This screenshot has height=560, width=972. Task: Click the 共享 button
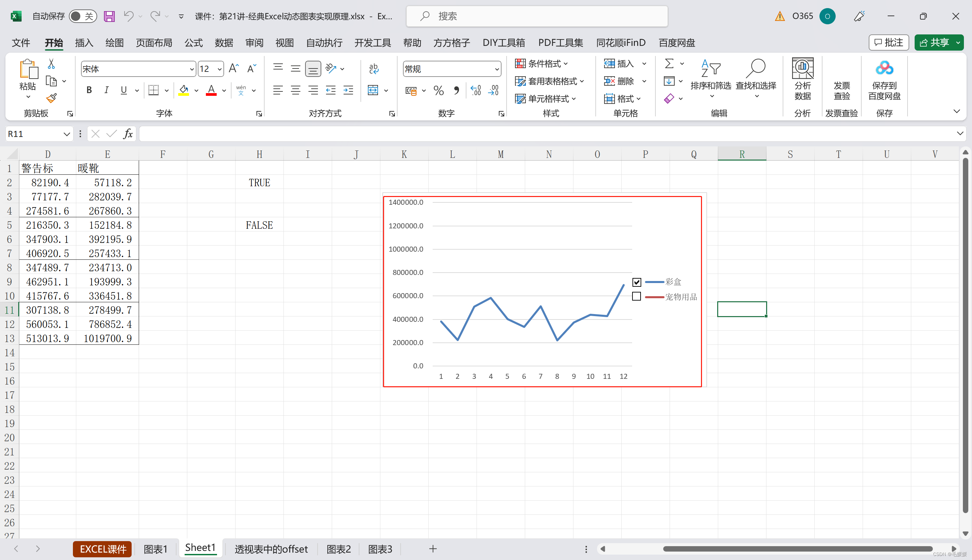click(939, 42)
